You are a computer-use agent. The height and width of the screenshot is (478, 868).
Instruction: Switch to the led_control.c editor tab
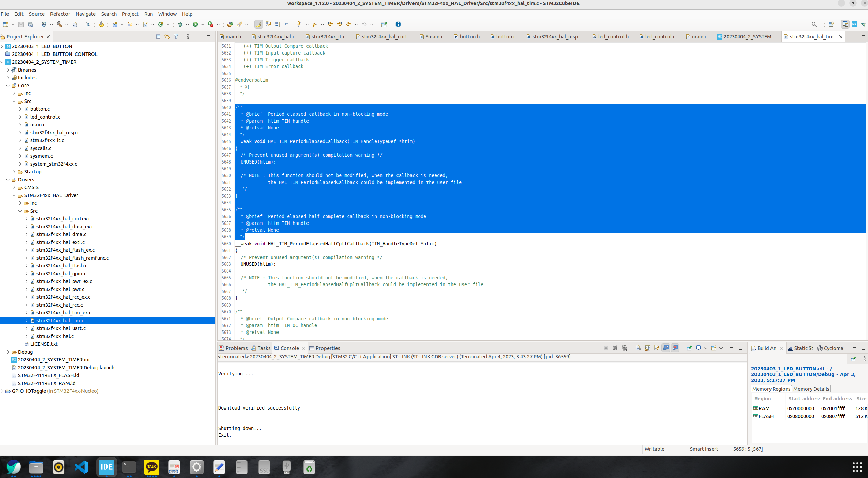coord(660,36)
